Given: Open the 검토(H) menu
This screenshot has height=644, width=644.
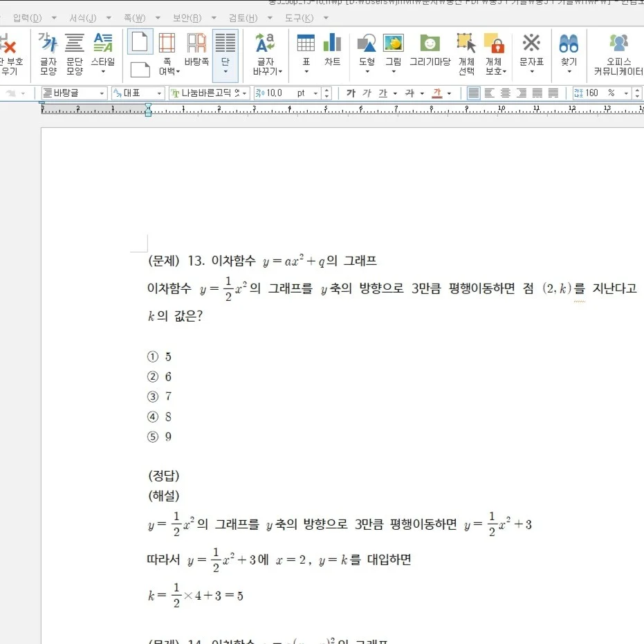Looking at the screenshot, I should (243, 18).
